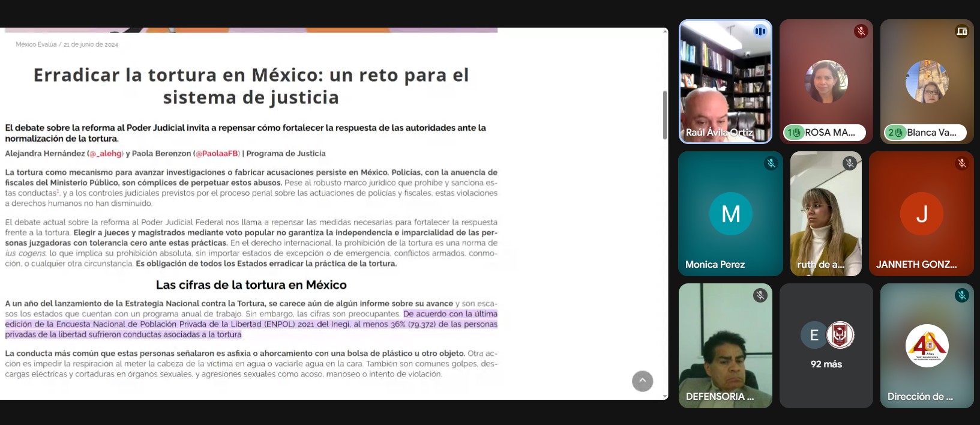Select ruth de a video tile
Screen dimensions: 980x425
826,214
